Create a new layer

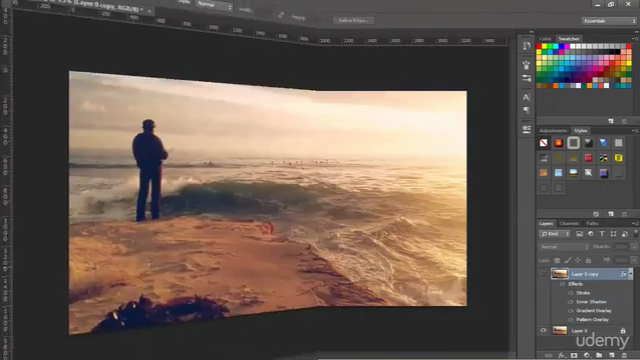(x=612, y=356)
